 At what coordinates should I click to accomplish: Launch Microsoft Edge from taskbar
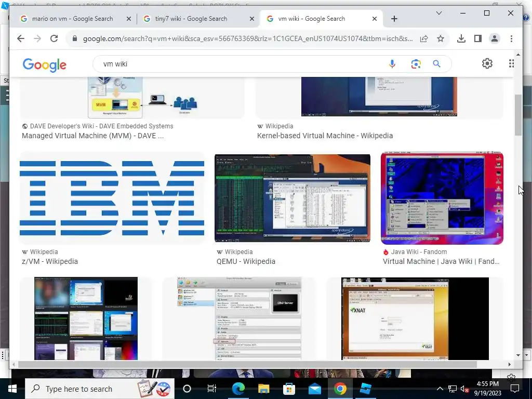coord(238,389)
